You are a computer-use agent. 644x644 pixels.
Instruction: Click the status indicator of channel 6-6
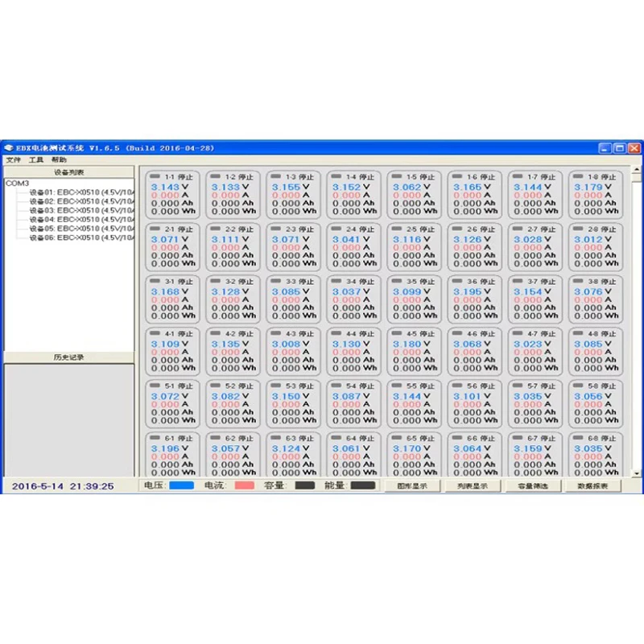tap(457, 437)
